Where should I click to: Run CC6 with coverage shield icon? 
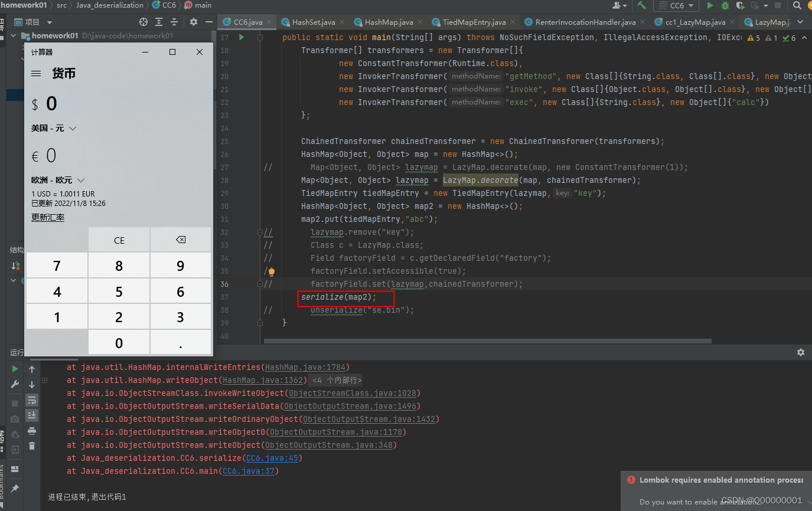tap(740, 5)
